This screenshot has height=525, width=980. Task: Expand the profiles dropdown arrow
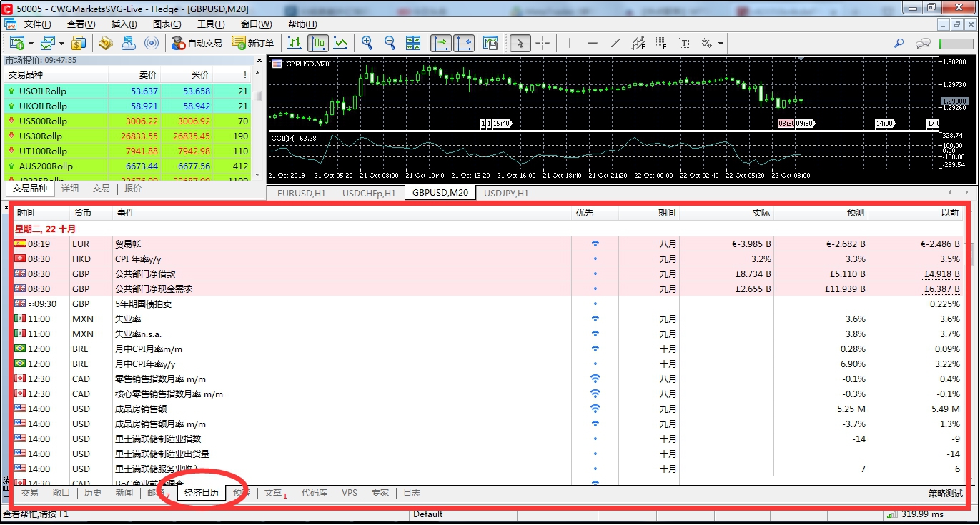point(62,44)
